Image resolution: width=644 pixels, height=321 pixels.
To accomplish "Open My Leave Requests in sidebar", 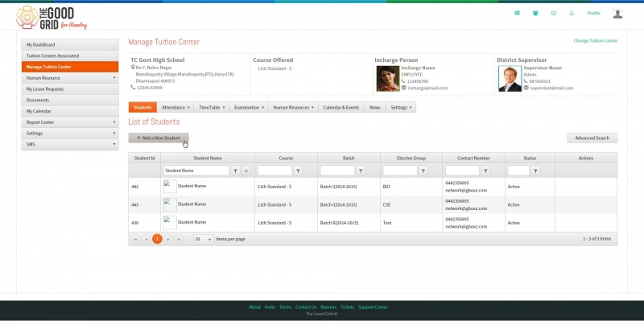I will coord(70,89).
